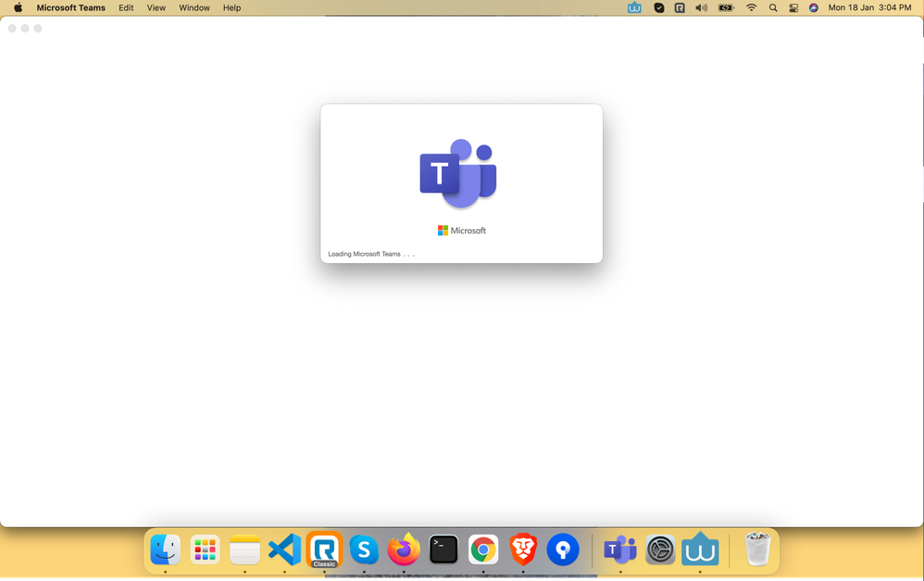Open the RStudio Classic app

pyautogui.click(x=324, y=549)
